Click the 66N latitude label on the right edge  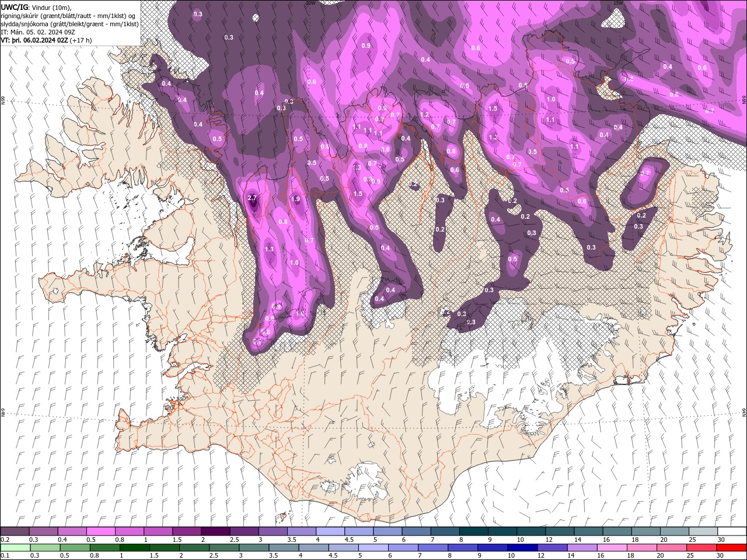pyautogui.click(x=744, y=101)
